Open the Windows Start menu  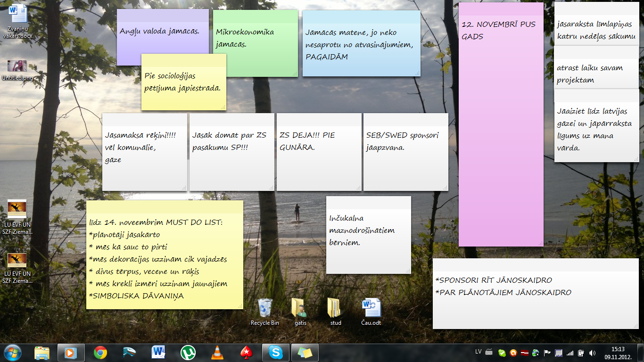click(x=13, y=353)
